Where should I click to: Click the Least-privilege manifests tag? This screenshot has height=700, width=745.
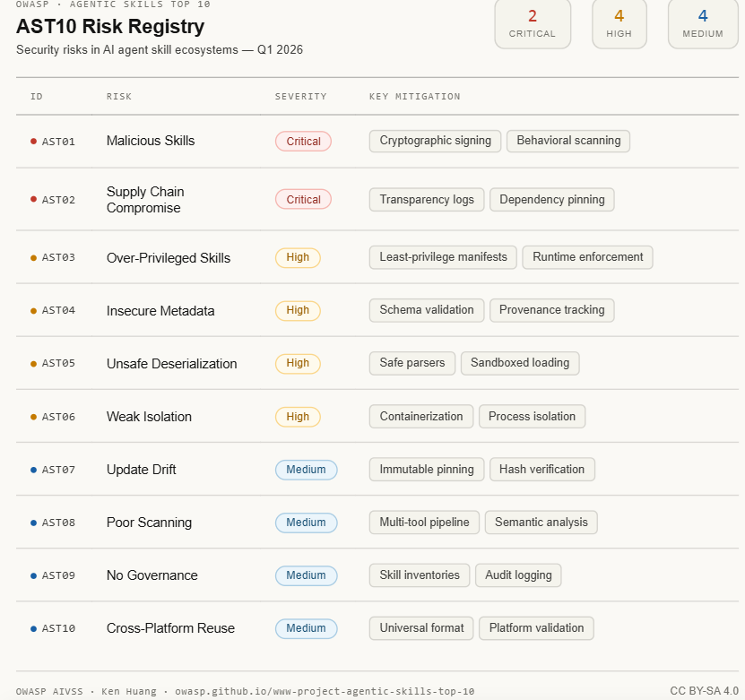click(x=443, y=257)
